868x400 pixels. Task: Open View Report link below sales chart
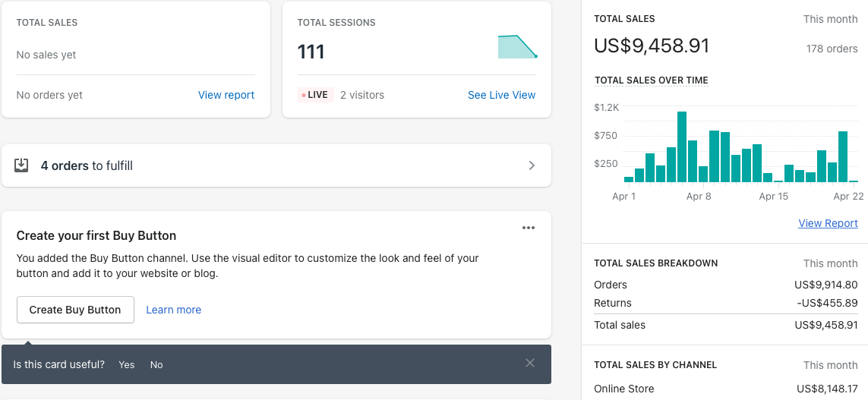[x=828, y=223]
